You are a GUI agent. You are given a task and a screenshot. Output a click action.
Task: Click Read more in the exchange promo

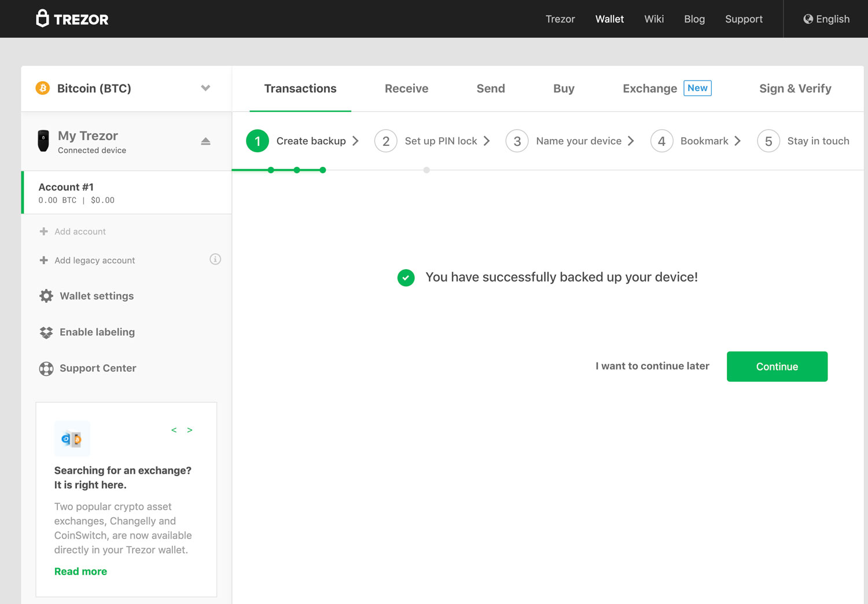[80, 572]
